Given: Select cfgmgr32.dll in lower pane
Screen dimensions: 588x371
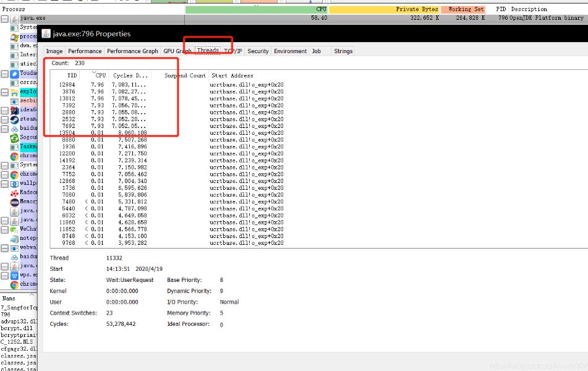Looking at the screenshot, I should click(19, 349).
